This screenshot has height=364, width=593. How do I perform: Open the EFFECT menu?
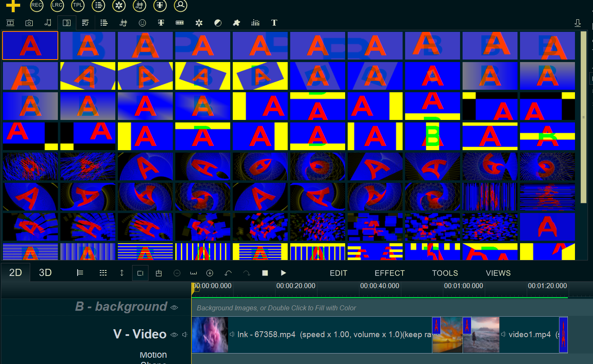coord(390,273)
